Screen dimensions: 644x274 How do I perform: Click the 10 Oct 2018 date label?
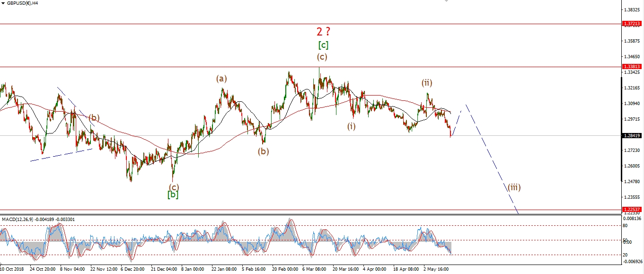pyautogui.click(x=12, y=269)
